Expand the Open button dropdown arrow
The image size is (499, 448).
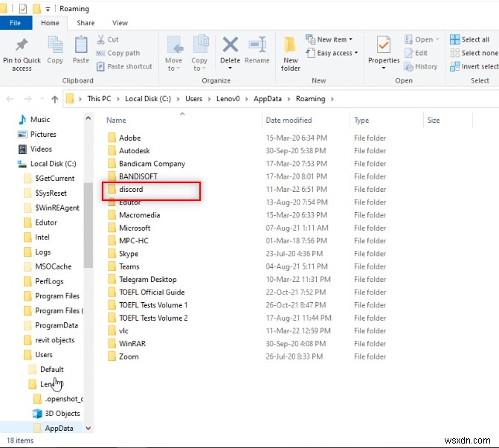coord(437,39)
